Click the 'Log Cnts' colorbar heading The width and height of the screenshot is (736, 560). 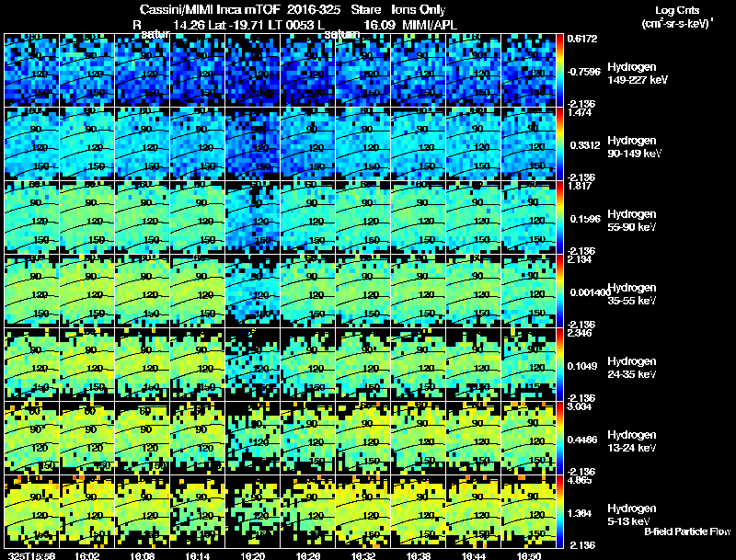pyautogui.click(x=677, y=10)
